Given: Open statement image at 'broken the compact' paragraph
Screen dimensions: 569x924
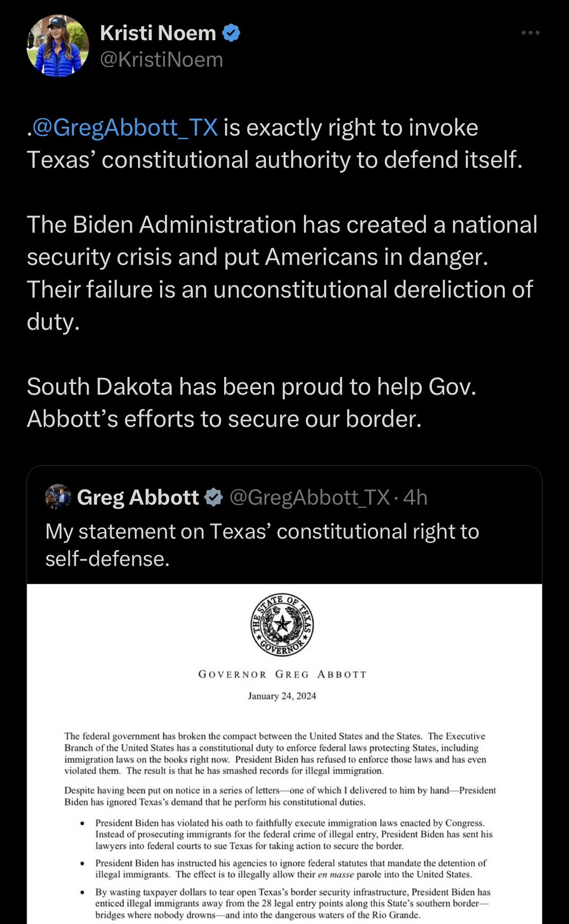Looking at the screenshot, I should point(275,753).
